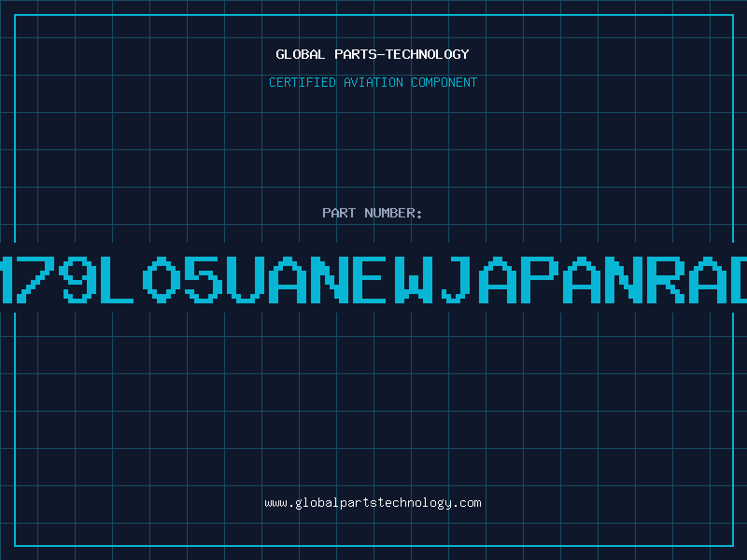Click the word GLOBAL in the heading

point(300,54)
